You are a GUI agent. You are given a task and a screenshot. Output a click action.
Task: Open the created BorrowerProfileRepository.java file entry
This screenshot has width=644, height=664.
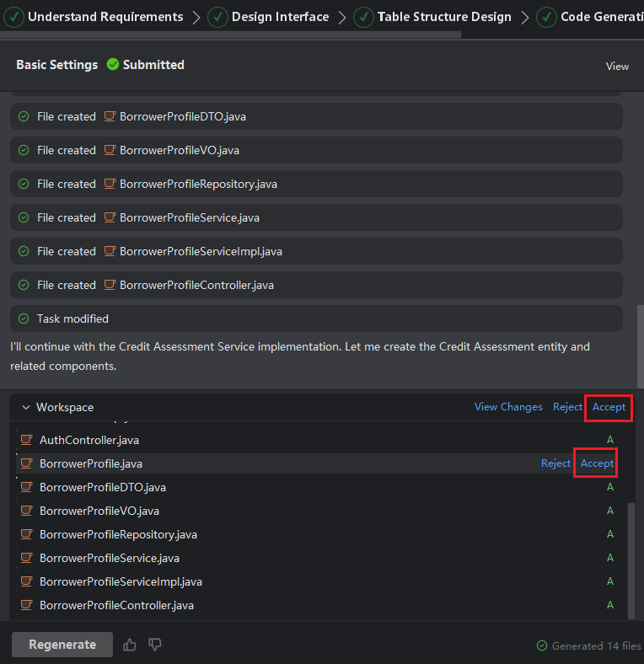pyautogui.click(x=198, y=184)
